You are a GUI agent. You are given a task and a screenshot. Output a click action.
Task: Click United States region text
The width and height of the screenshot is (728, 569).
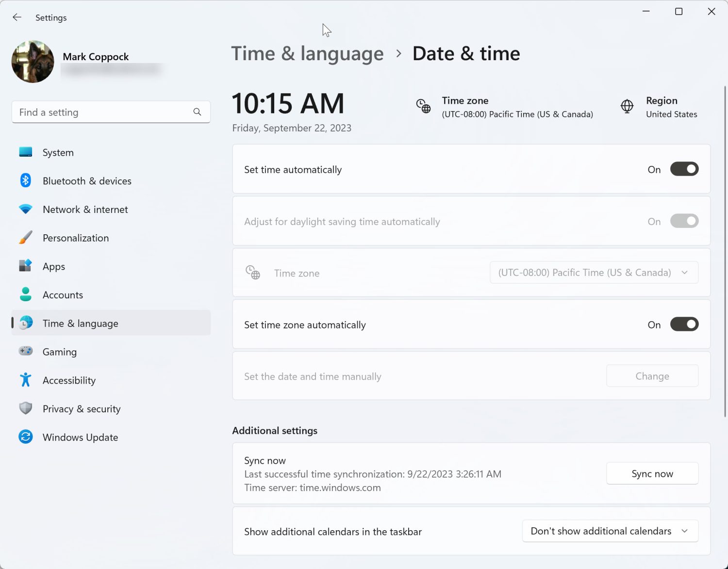point(672,114)
